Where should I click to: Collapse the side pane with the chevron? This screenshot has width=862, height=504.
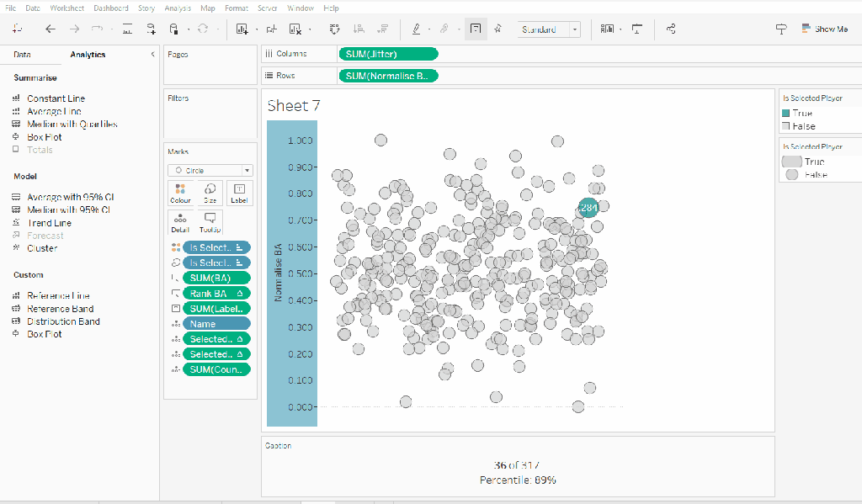pos(152,55)
